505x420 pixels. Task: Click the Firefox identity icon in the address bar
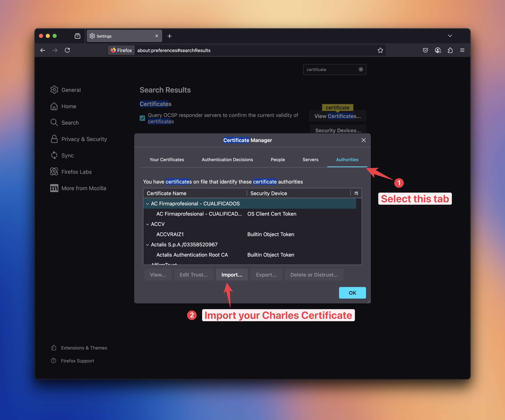pos(121,50)
